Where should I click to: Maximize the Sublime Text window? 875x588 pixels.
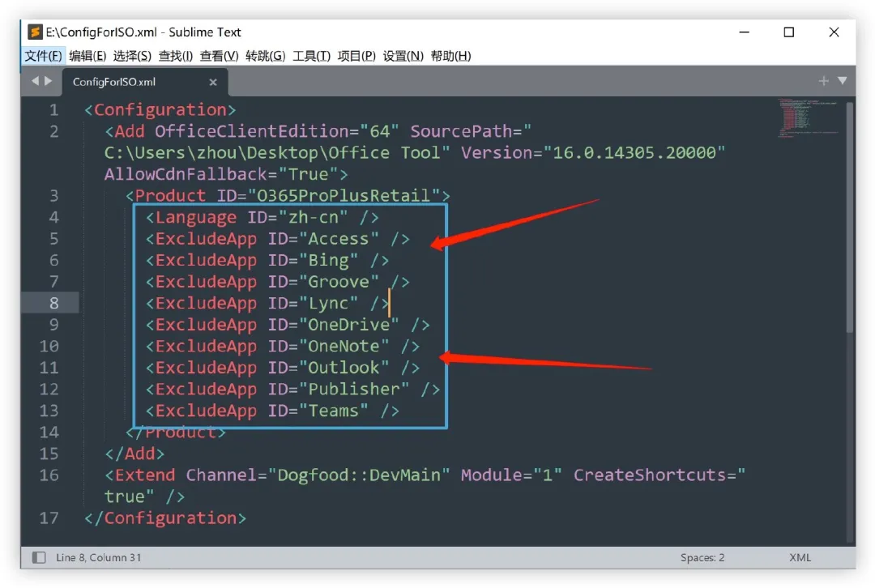[x=789, y=32]
